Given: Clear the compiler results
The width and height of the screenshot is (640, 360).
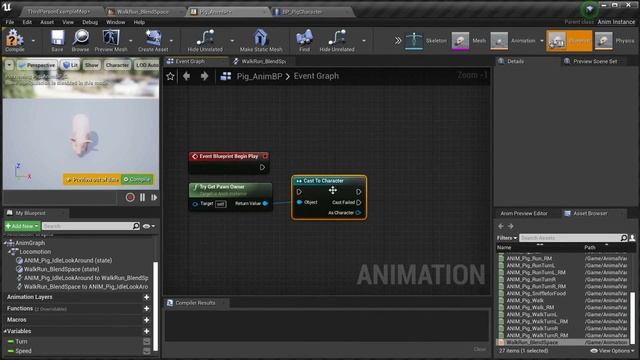Looking at the screenshot, I should (x=480, y=349).
